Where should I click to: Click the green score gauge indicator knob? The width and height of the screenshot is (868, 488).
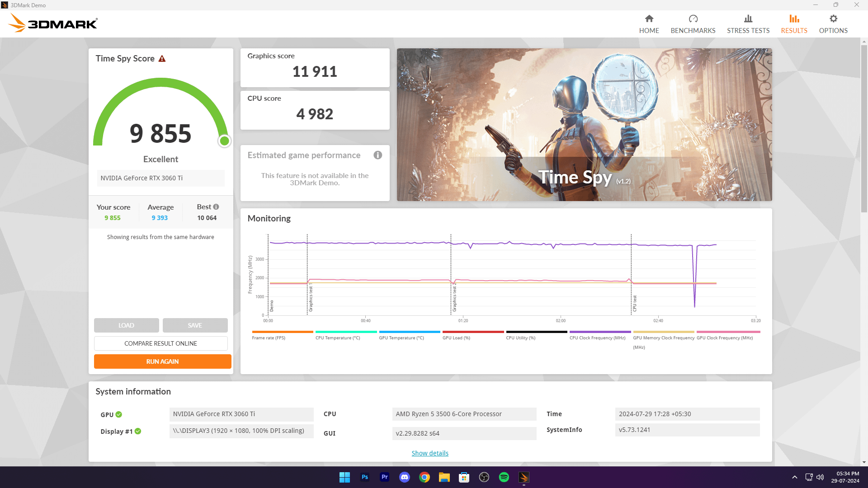(224, 141)
